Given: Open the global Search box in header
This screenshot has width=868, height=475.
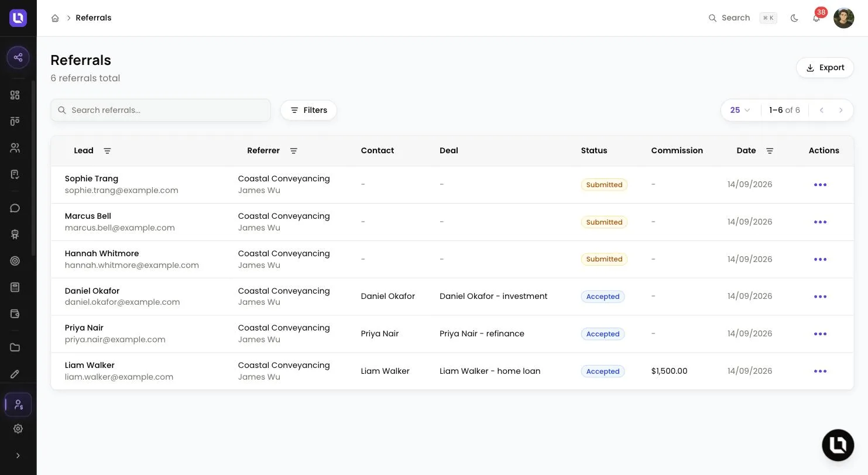Looking at the screenshot, I should coord(742,18).
